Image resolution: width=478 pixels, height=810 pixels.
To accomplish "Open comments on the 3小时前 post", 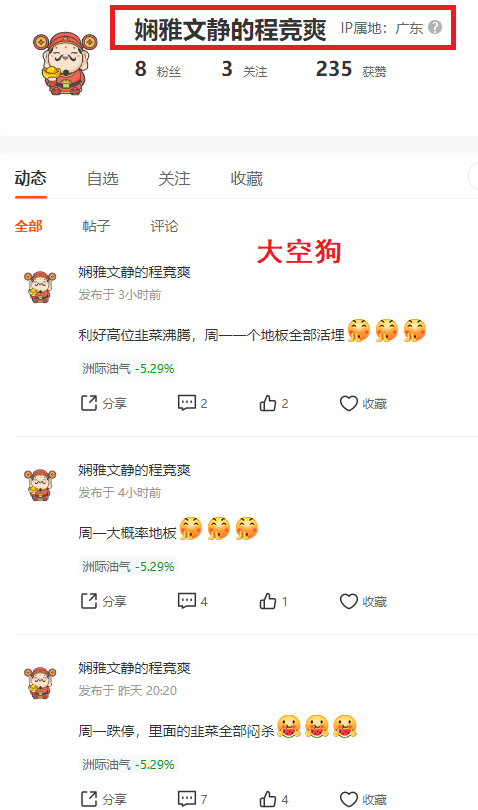I will point(192,403).
